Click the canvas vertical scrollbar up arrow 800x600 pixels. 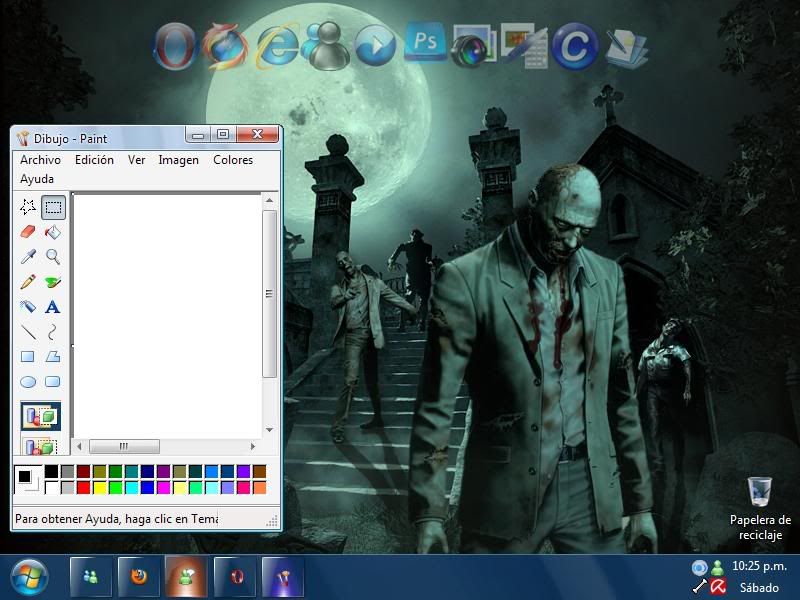[x=269, y=201]
